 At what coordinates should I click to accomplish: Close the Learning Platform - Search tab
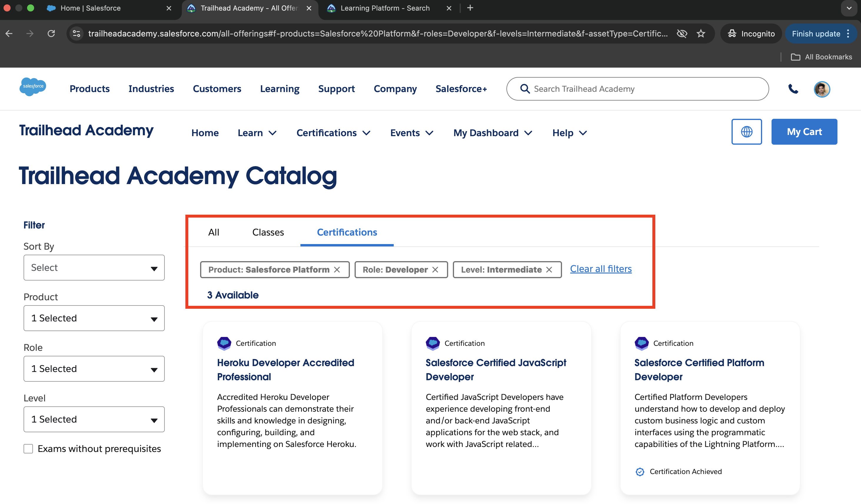(449, 8)
